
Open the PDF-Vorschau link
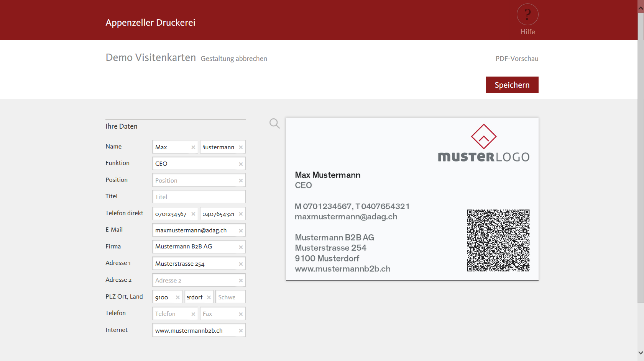point(517,59)
